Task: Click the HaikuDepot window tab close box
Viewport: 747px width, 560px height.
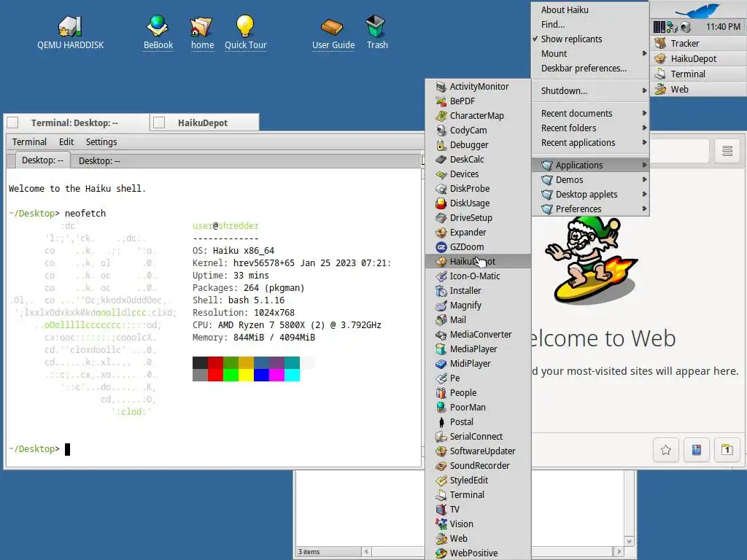Action: (159, 122)
